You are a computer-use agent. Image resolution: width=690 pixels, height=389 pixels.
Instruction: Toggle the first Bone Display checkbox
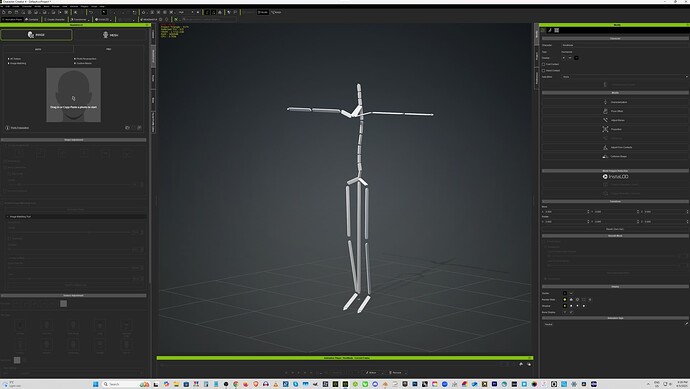coord(565,312)
